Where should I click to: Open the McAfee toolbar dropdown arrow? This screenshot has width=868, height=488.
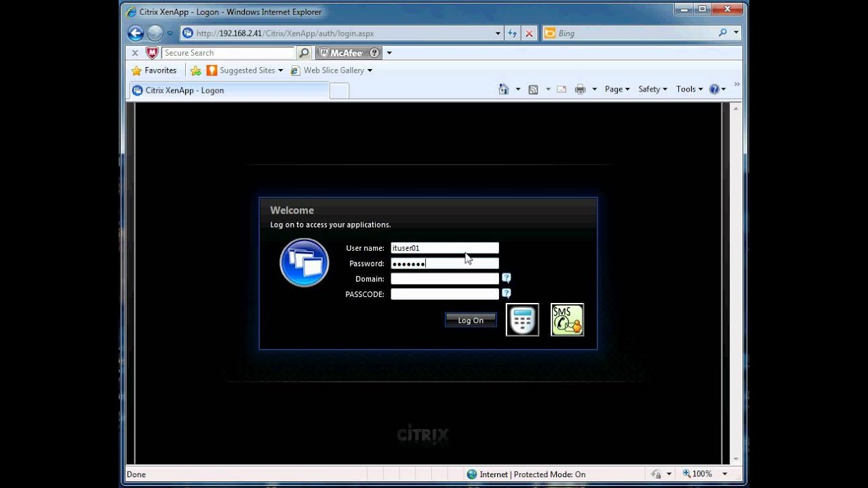(389, 53)
